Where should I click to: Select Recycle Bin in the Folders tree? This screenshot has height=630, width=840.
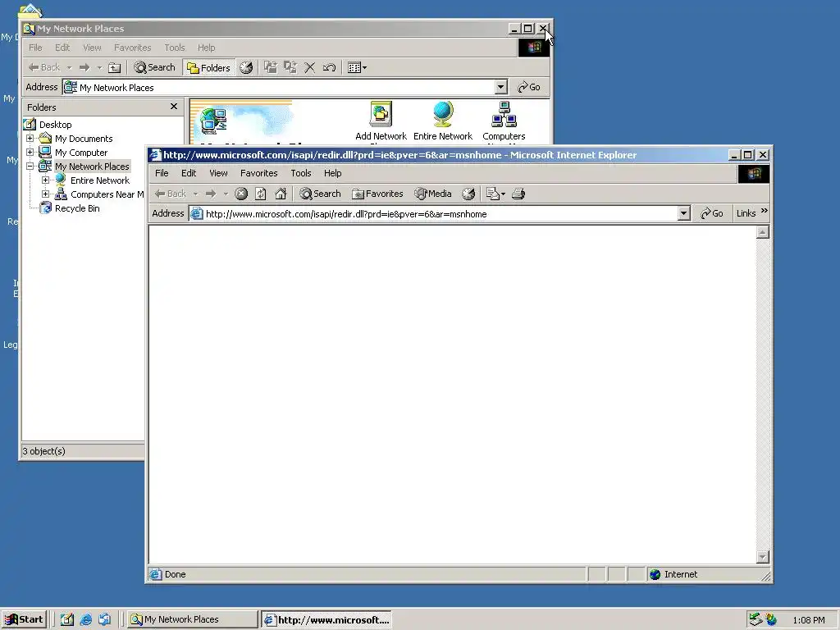(77, 208)
